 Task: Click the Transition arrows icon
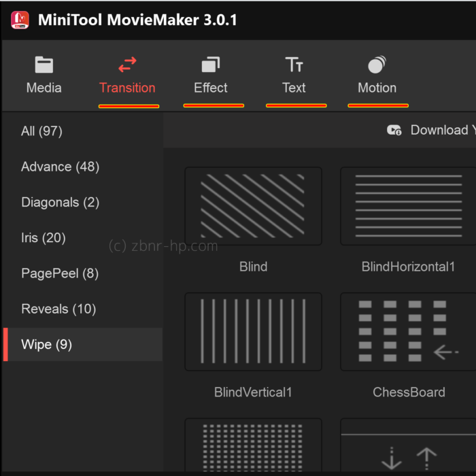(128, 65)
